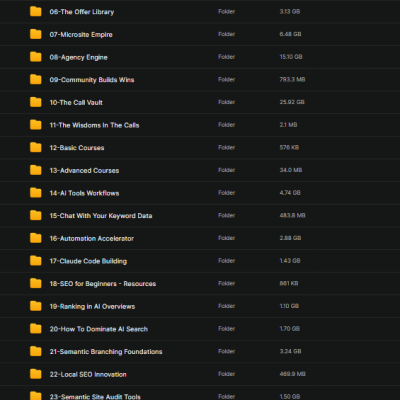Viewport: 400px width, 400px height.
Task: Open the "13-Advanced Courses" name
Action: coord(84,171)
